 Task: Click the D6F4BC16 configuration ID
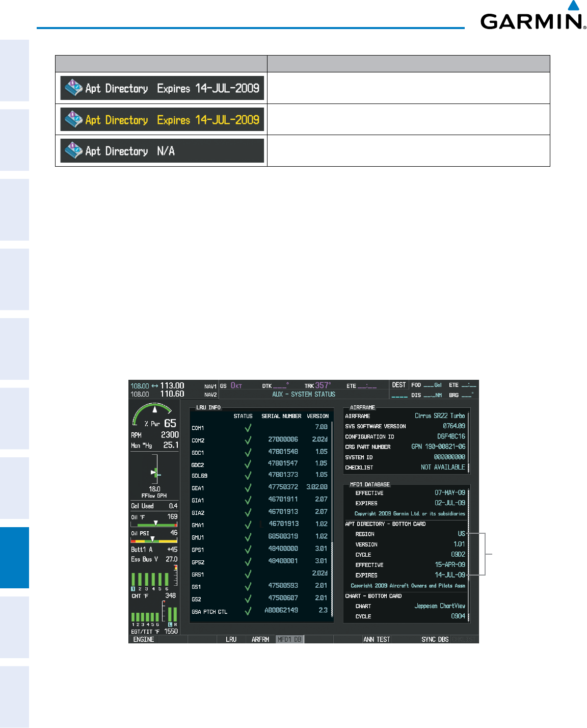pos(451,436)
